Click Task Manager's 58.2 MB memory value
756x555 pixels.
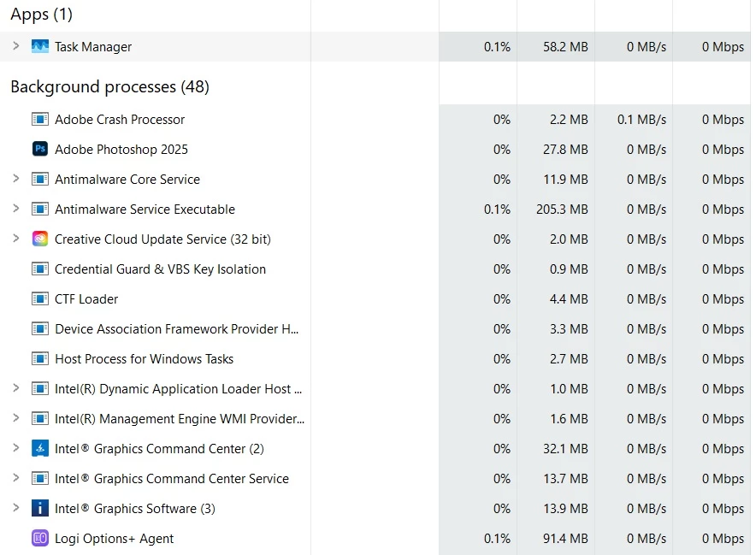[565, 47]
